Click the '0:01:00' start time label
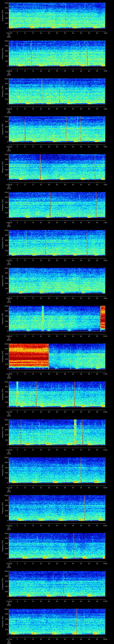This screenshot has width=114, height=644. [9, 33]
